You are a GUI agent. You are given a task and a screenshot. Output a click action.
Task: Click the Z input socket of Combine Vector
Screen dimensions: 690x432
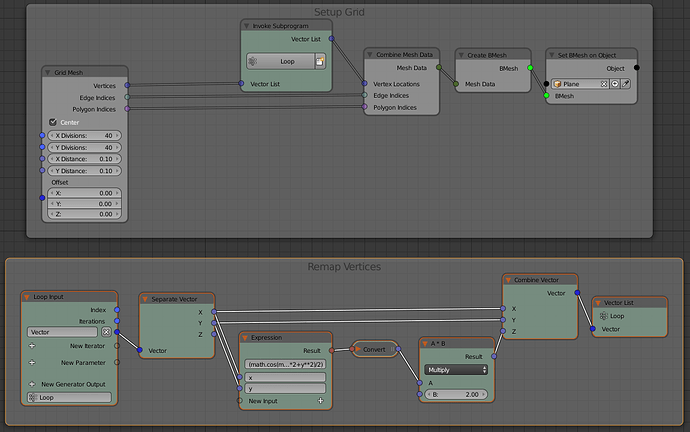(503, 331)
